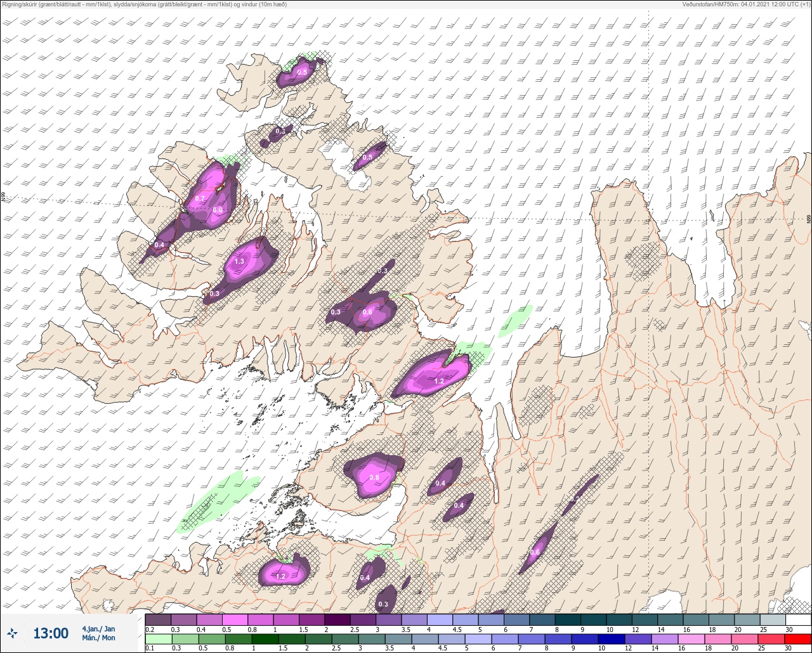Click the N69 latitude label on left edge
Screen dimensions: 812x653
(x=3, y=197)
